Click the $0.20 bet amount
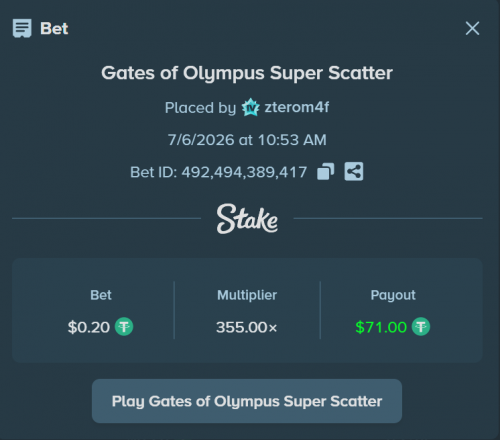The width and height of the screenshot is (500, 440). point(89,327)
